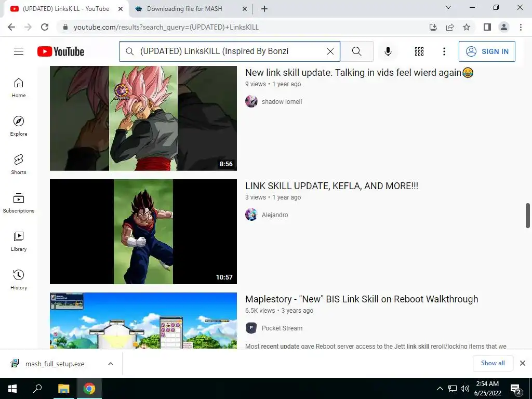Open the YouTube settings three-dot menu
This screenshot has height=399, width=532.
444,51
